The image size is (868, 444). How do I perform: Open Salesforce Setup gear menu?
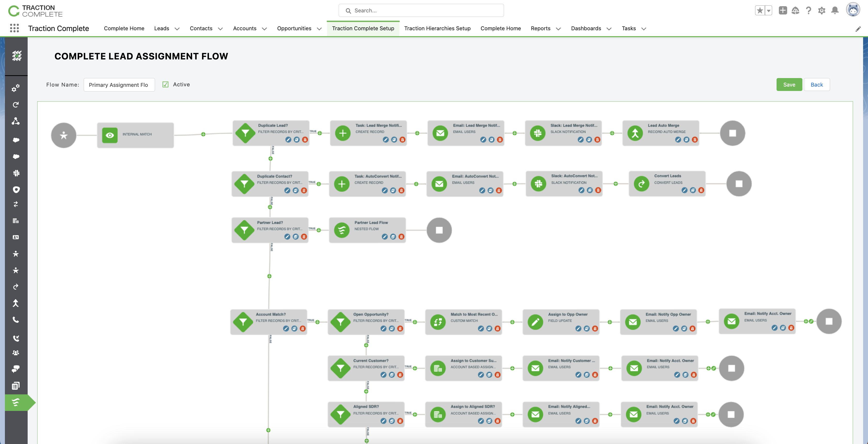822,10
